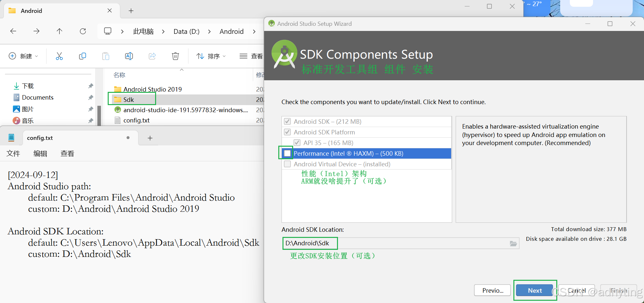Open Music (音乐) in Explorer sidebar

click(27, 121)
